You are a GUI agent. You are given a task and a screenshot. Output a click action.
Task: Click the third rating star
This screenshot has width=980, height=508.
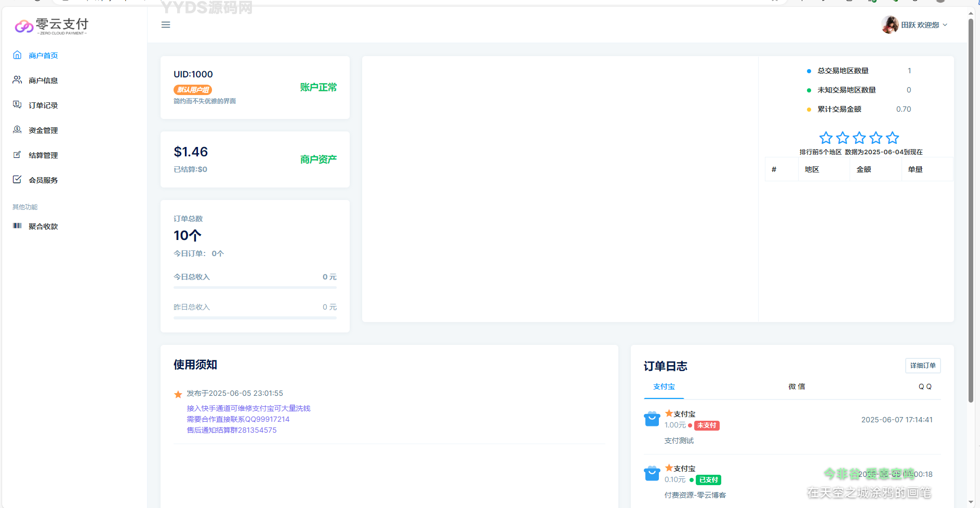pyautogui.click(x=859, y=138)
